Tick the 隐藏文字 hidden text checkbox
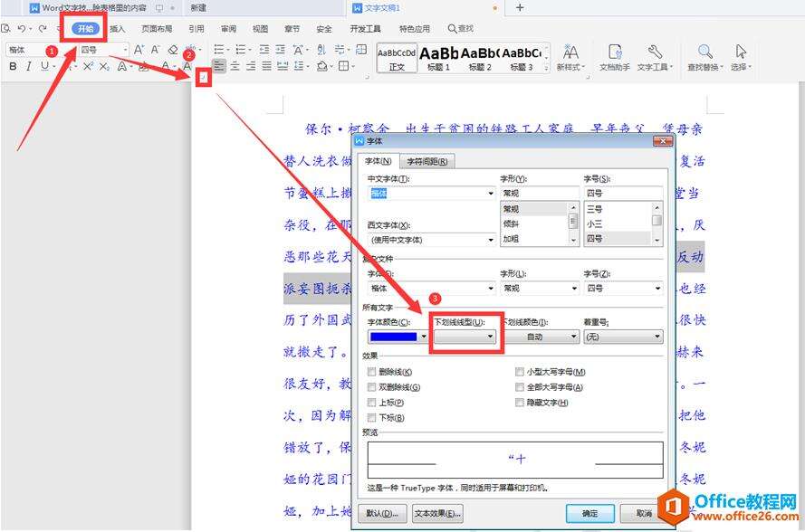Image resolution: width=805 pixels, height=532 pixels. (x=520, y=403)
